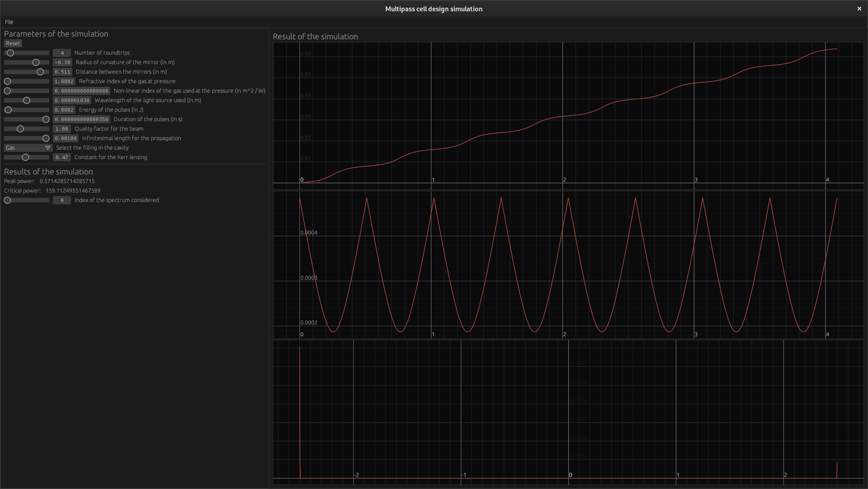This screenshot has height=489, width=868.
Task: Close the simulation window
Action: 859,9
